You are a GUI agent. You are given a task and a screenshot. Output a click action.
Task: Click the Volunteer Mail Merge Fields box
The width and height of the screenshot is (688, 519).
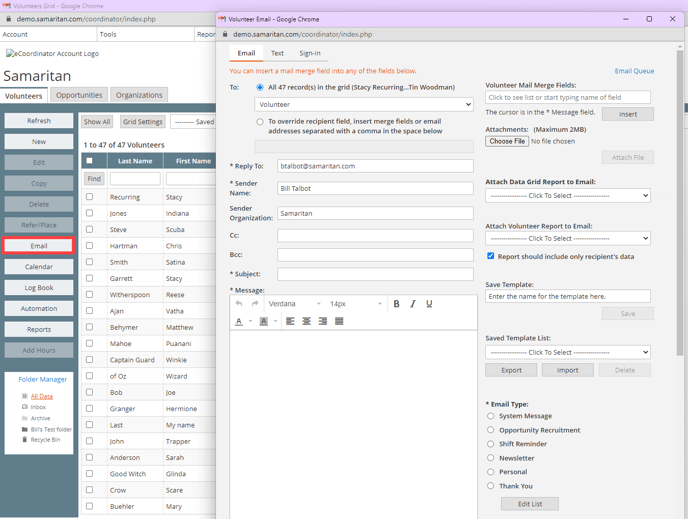coord(568,97)
